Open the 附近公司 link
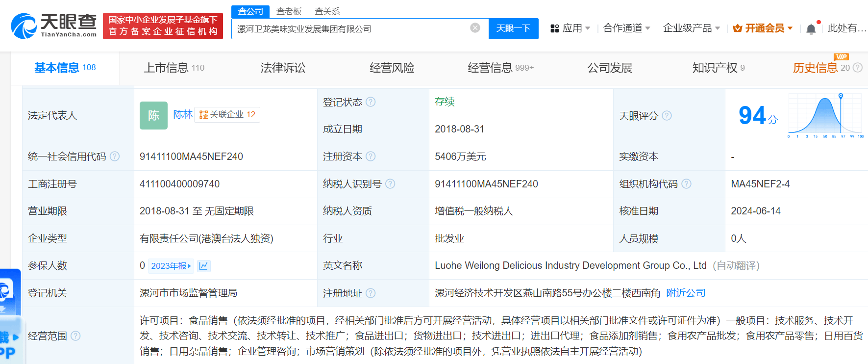 (686, 293)
